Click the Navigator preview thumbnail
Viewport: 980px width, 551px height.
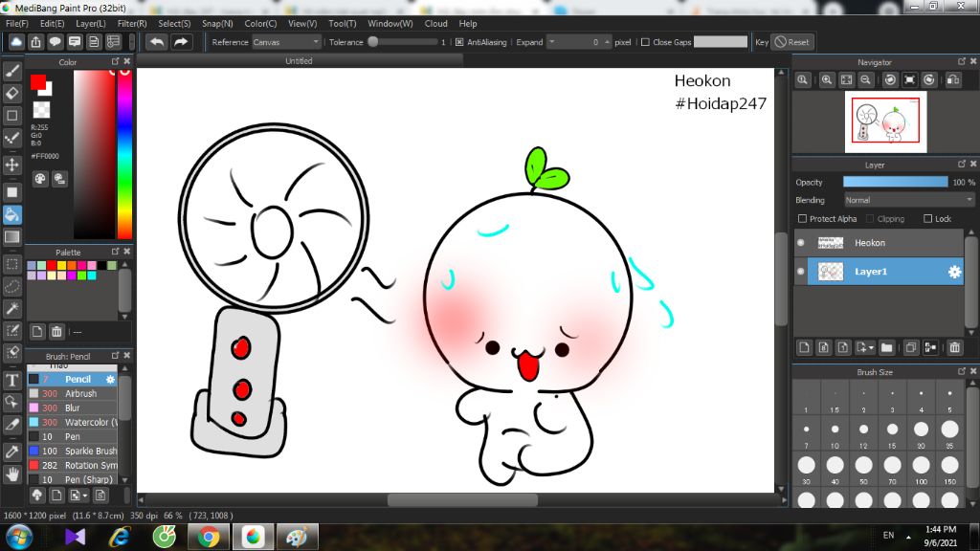[x=885, y=121]
